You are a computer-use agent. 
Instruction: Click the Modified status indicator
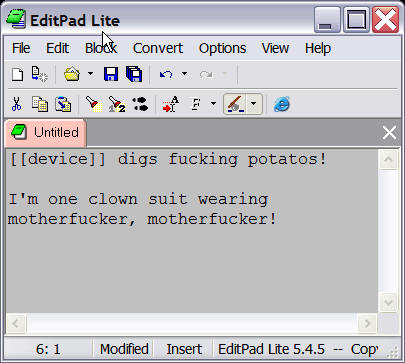pos(124,349)
